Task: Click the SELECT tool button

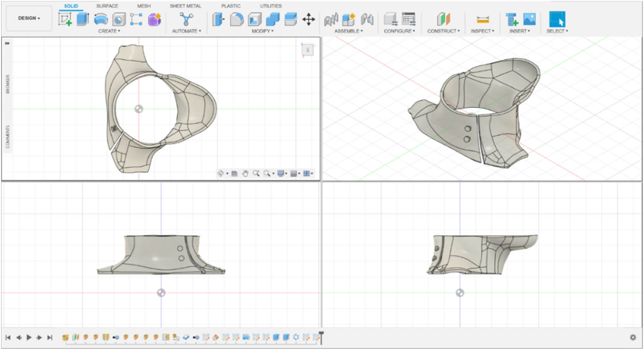Action: click(x=557, y=19)
